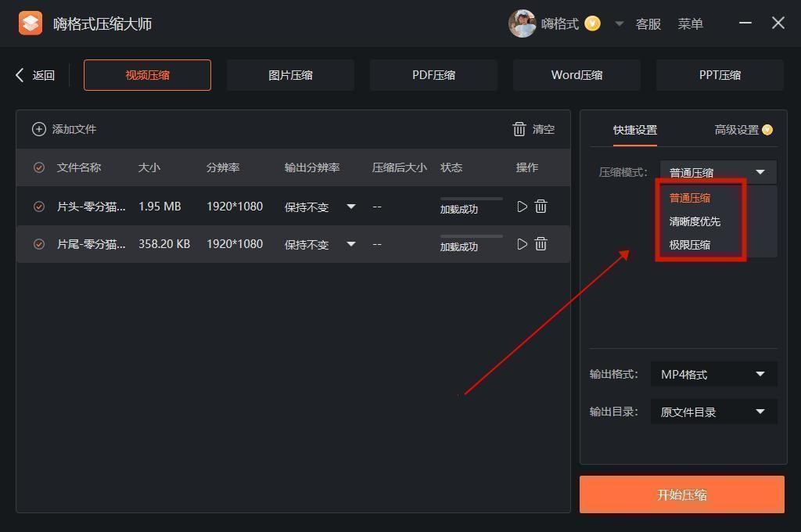Open the 输出格式 MP4格式 dropdown
This screenshot has height=532, width=801.
click(713, 374)
